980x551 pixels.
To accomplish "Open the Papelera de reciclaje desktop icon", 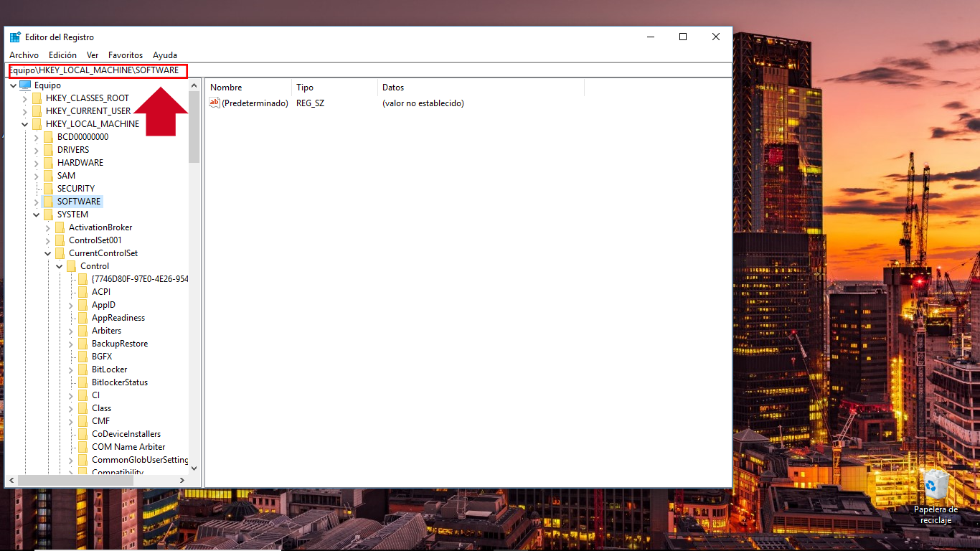I will tap(936, 486).
